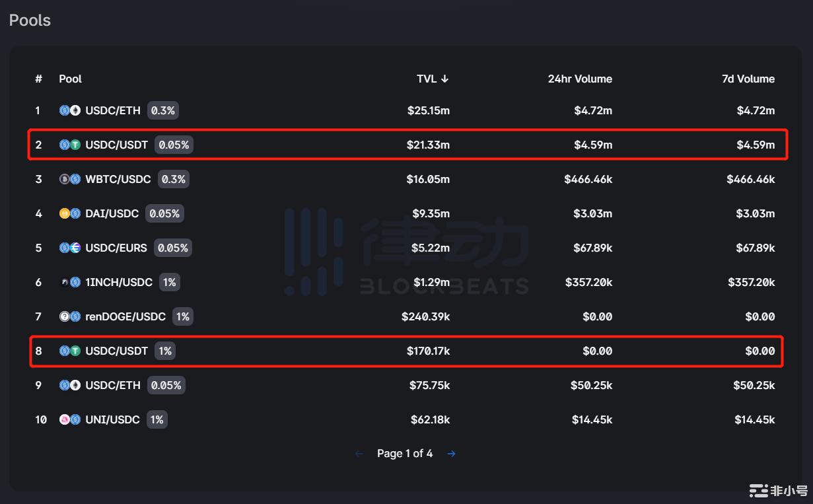Click the WBTC/USDC token pair icon
The width and height of the screenshot is (813, 504).
[x=70, y=179]
